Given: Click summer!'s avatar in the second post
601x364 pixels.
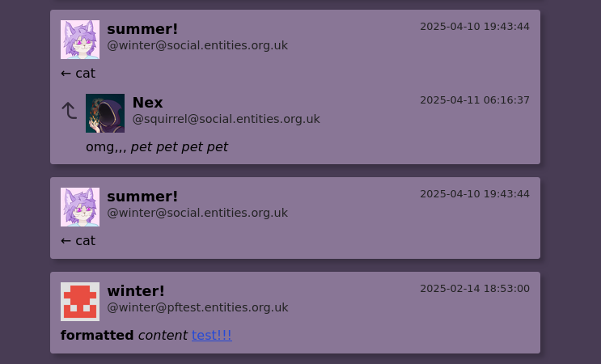Looking at the screenshot, I should 80,207.
